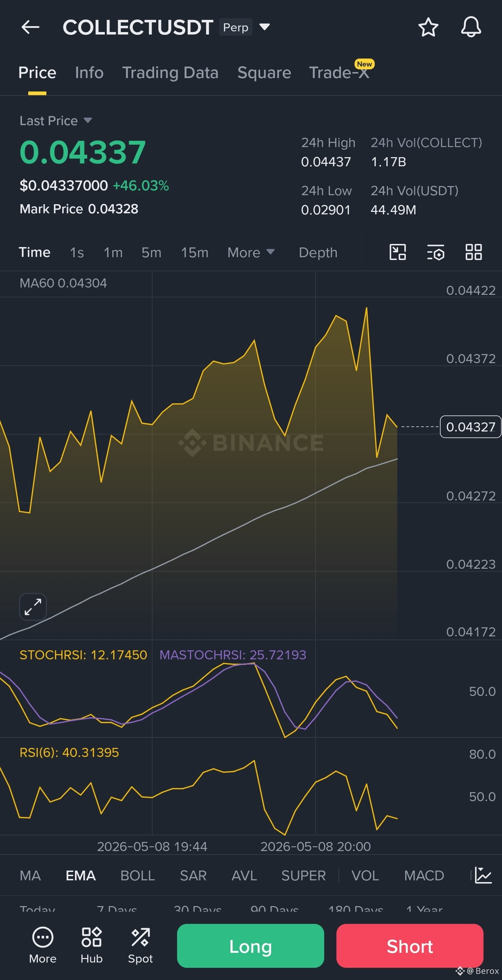502x980 pixels.
Task: Toggle the VOL indicator
Action: point(365,875)
